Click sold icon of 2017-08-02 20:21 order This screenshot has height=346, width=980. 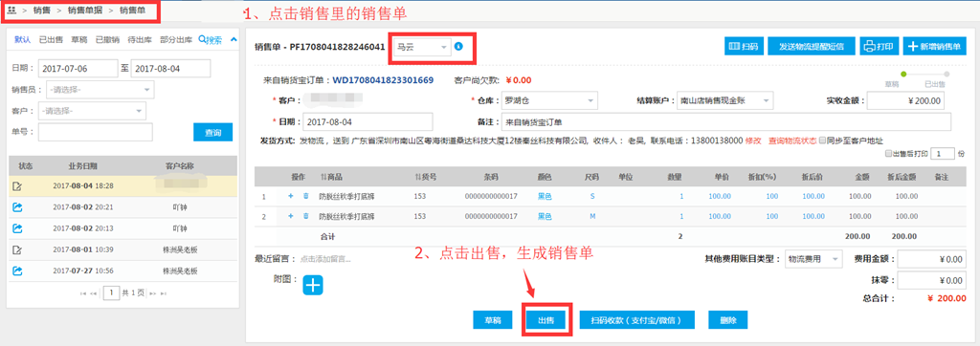pyautogui.click(x=18, y=207)
